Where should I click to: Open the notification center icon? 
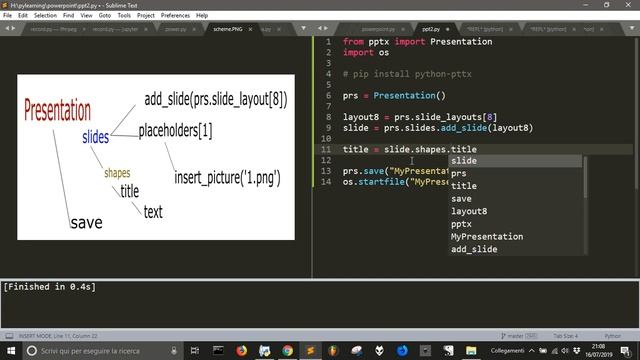tap(625, 351)
